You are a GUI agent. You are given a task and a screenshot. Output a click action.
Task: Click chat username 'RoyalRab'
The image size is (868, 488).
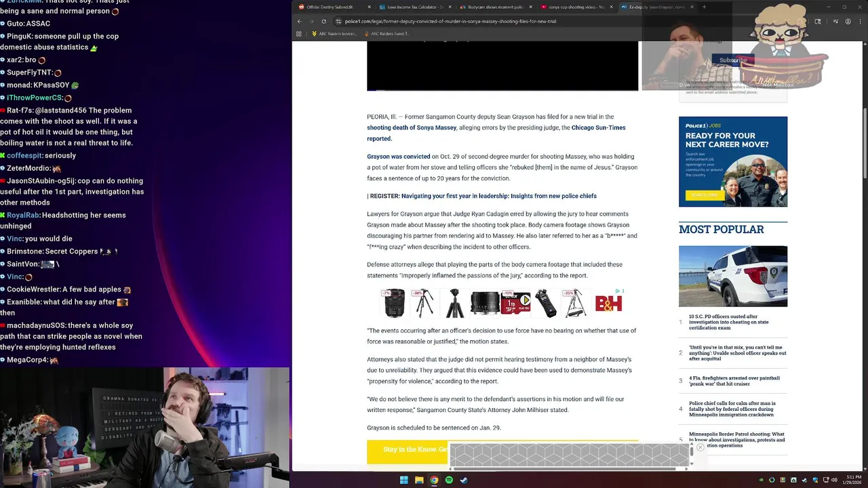23,216
